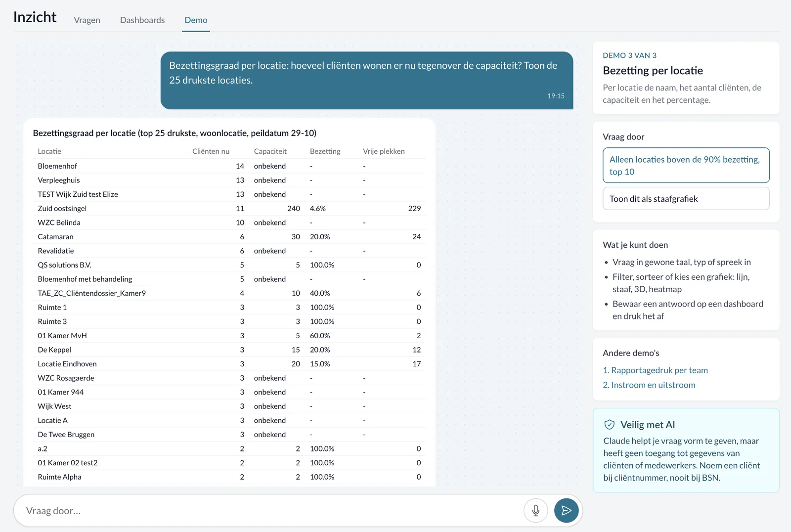
Task: Click the 'De Keppel' location
Action: [54, 350]
